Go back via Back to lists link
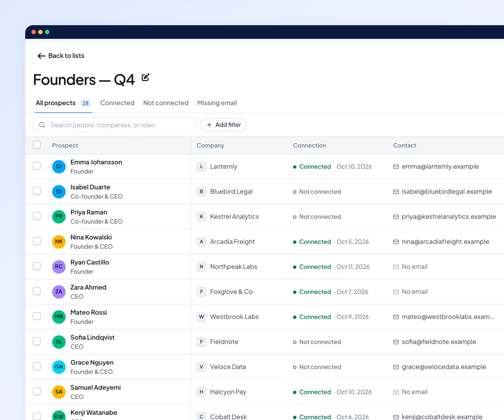 point(61,56)
